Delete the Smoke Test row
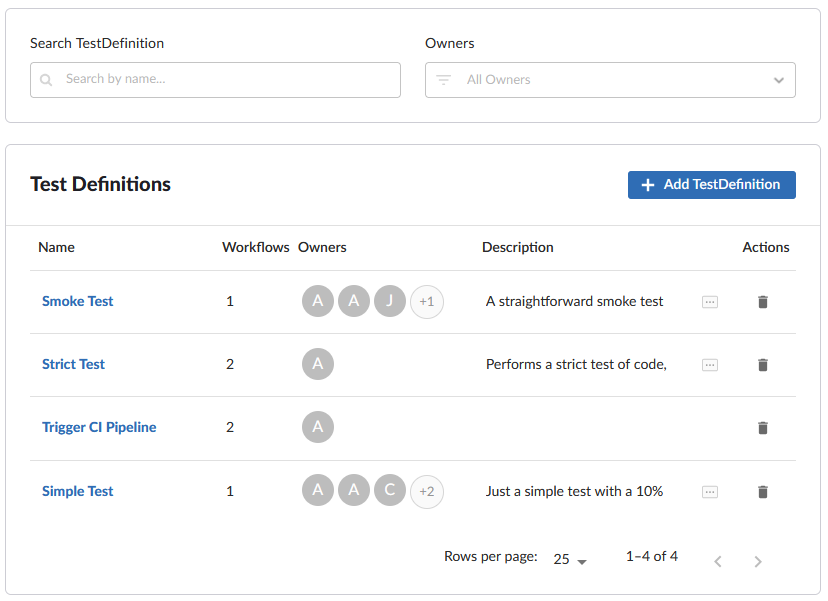This screenshot has width=828, height=601. tap(763, 302)
